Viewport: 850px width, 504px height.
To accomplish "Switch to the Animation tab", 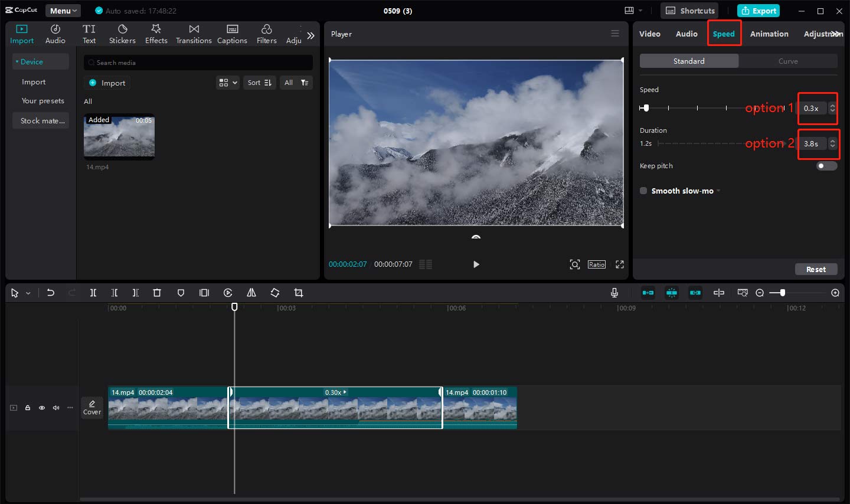I will [769, 34].
